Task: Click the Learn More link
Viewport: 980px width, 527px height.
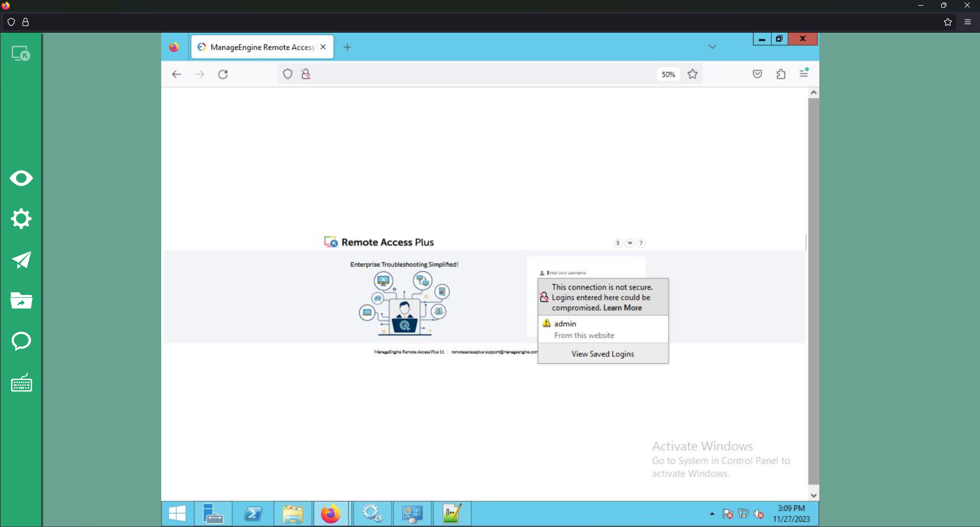Action: (x=622, y=308)
